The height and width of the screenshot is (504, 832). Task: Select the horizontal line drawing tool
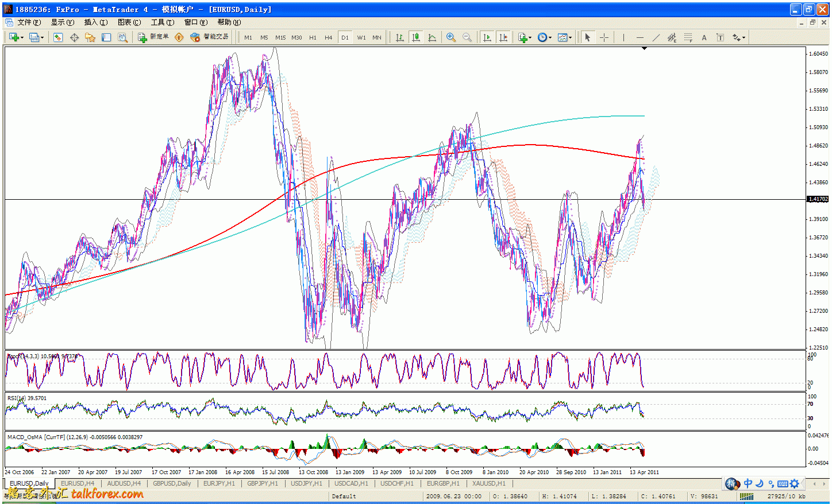(640, 37)
